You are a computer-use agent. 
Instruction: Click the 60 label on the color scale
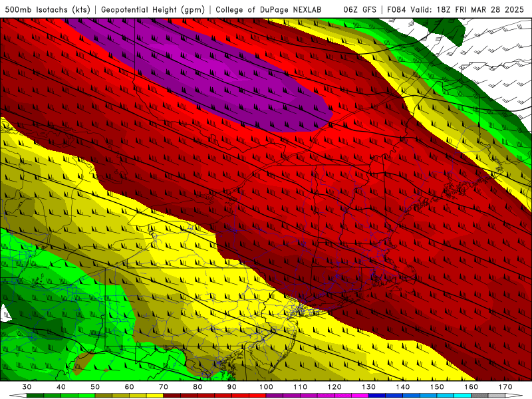129,387
